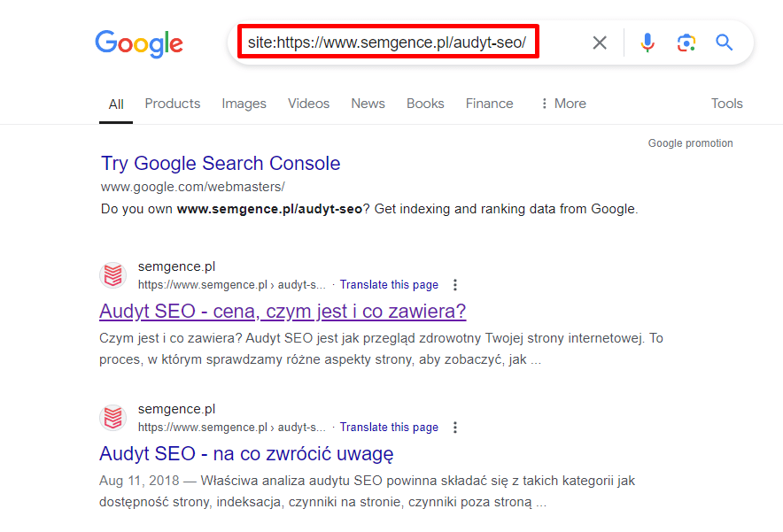Select the News tab

(x=368, y=104)
